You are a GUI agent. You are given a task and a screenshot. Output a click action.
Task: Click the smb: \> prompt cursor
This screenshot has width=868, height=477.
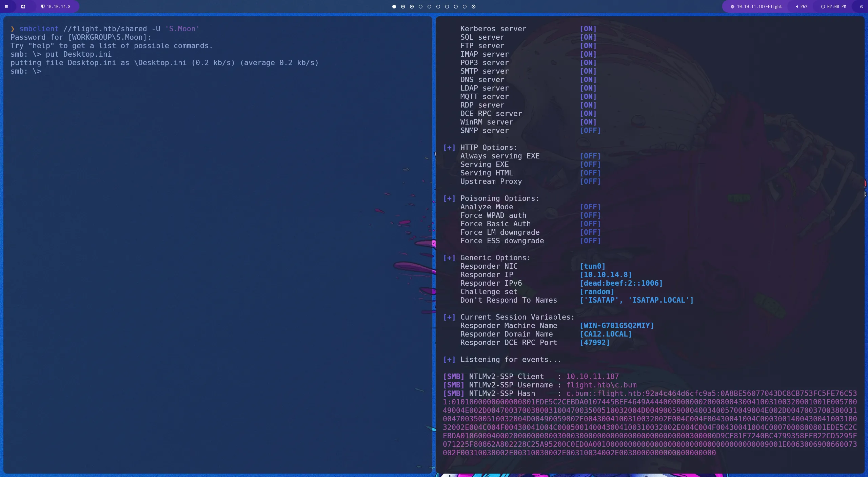point(48,71)
